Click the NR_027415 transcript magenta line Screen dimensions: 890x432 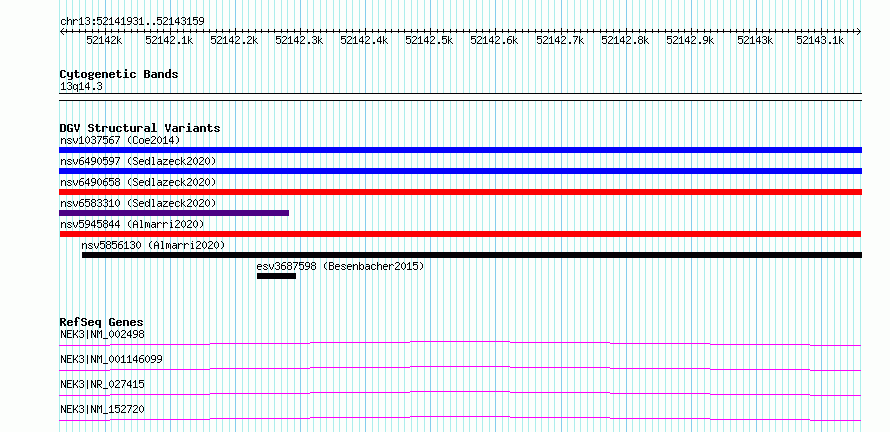(460, 393)
